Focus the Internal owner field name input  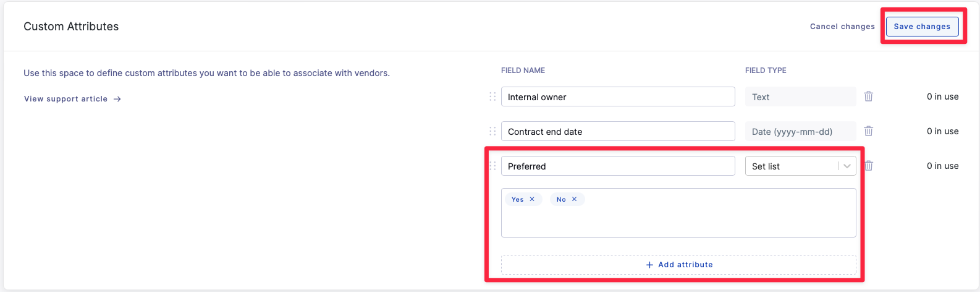point(618,97)
